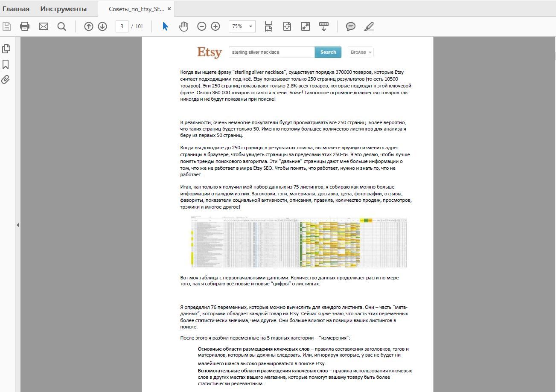The height and width of the screenshot is (392, 556).
Task: Switch to the Инструменты tab
Action: click(x=64, y=9)
